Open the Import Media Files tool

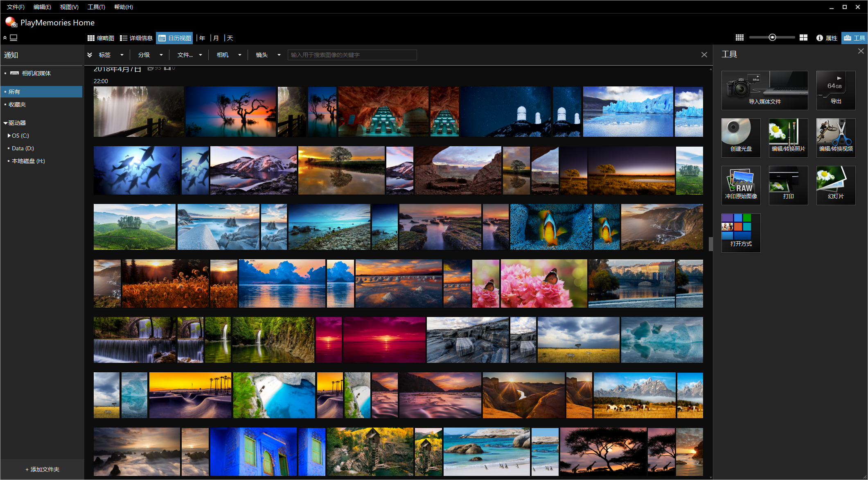(x=764, y=90)
